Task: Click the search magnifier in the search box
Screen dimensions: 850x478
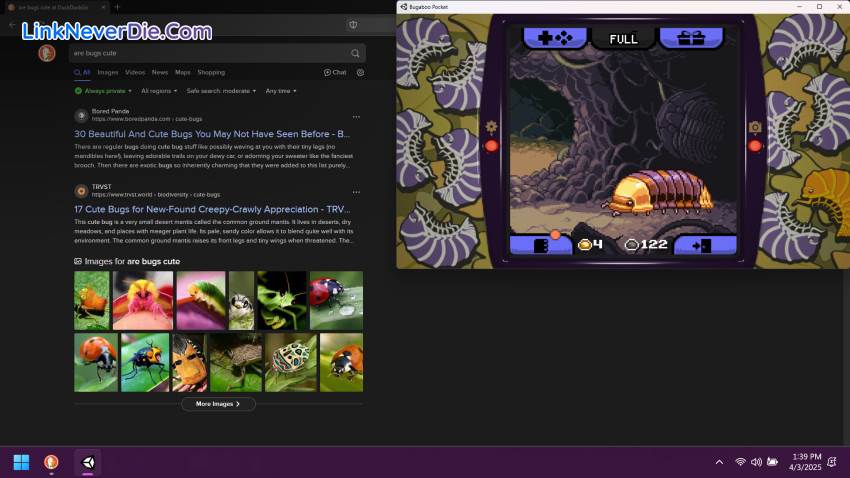Action: click(x=355, y=53)
